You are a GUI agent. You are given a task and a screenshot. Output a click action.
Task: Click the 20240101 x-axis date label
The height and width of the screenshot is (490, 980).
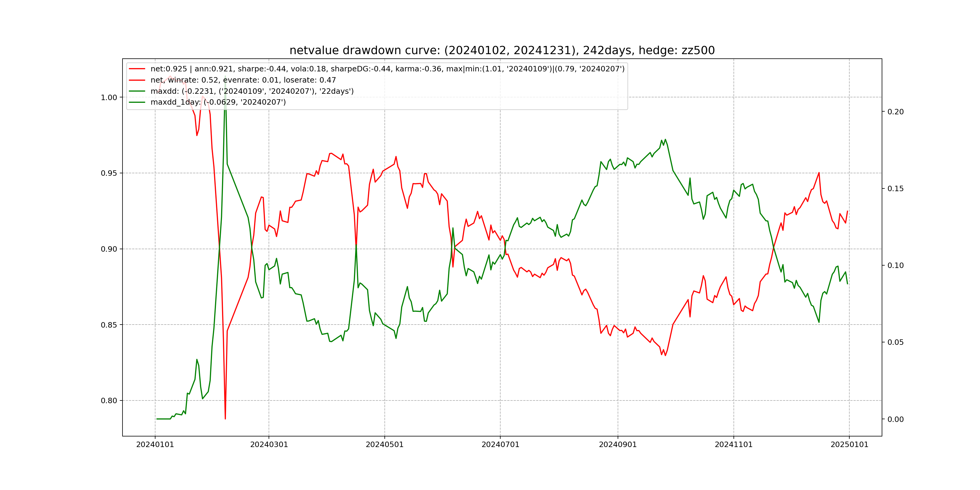pyautogui.click(x=155, y=445)
